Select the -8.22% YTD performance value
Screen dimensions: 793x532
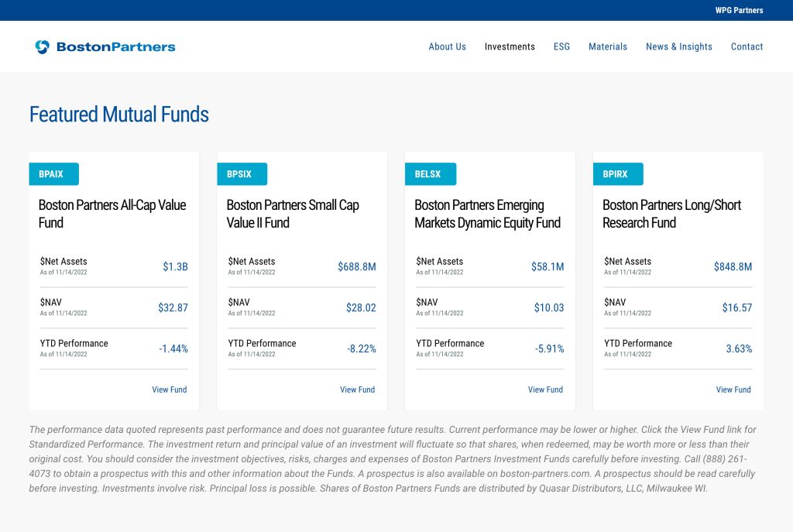(361, 348)
